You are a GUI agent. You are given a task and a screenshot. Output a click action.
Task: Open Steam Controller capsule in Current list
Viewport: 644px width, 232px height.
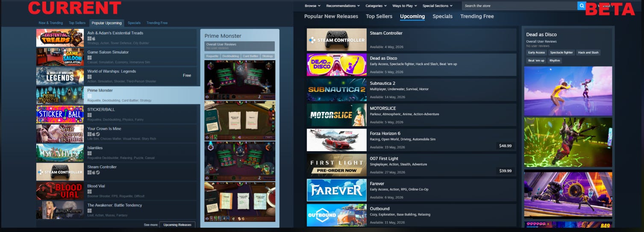(60, 172)
